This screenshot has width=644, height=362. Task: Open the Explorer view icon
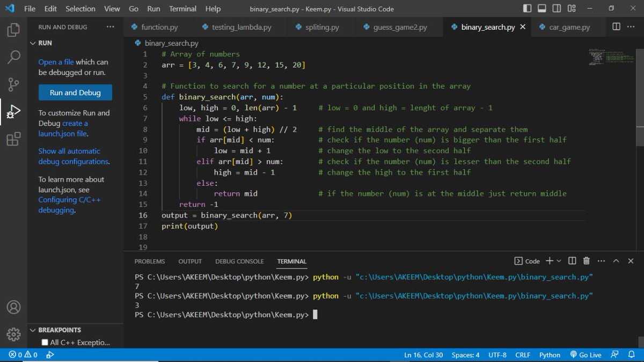coord(13,31)
